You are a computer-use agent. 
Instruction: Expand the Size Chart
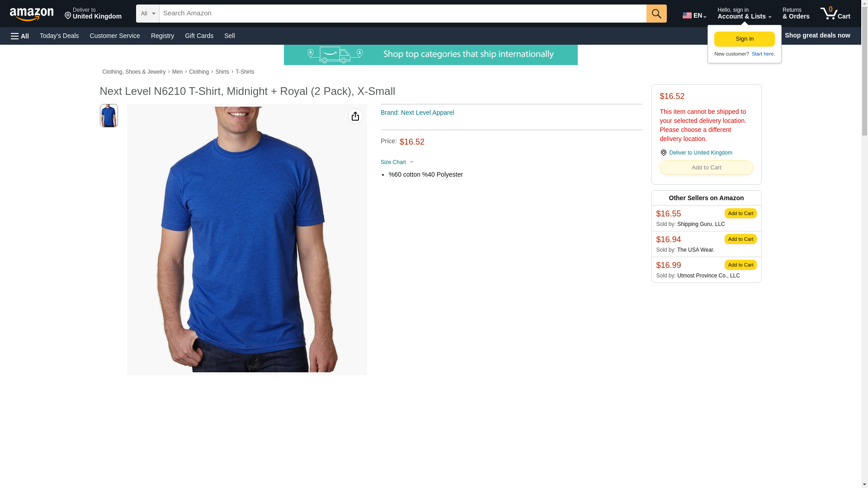click(397, 162)
